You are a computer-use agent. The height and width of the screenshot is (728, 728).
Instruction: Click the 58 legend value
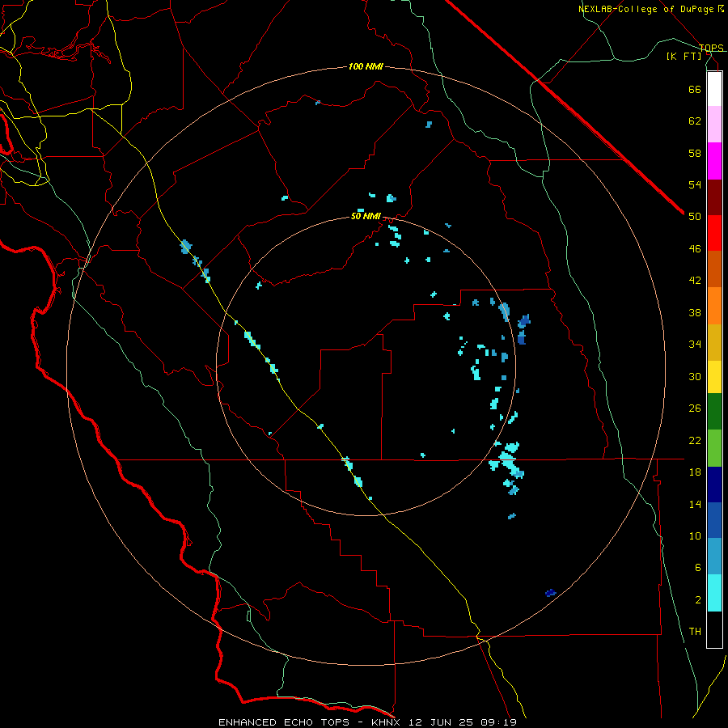tap(695, 153)
